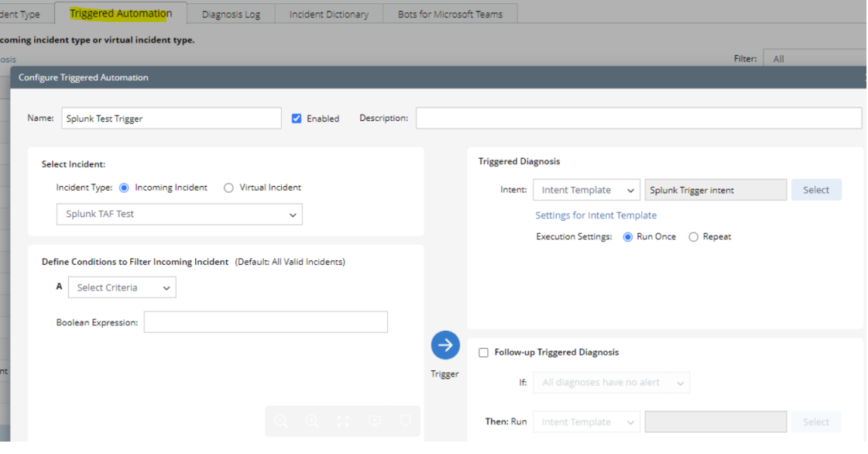Click the presentation play screen icon
This screenshot has height=454, width=868.
(375, 421)
